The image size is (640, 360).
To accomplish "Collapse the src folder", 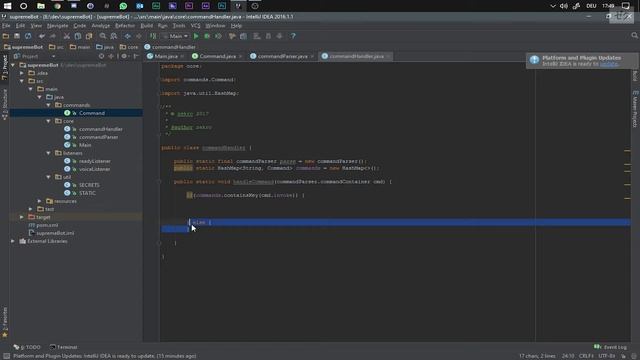I will click(x=22, y=81).
